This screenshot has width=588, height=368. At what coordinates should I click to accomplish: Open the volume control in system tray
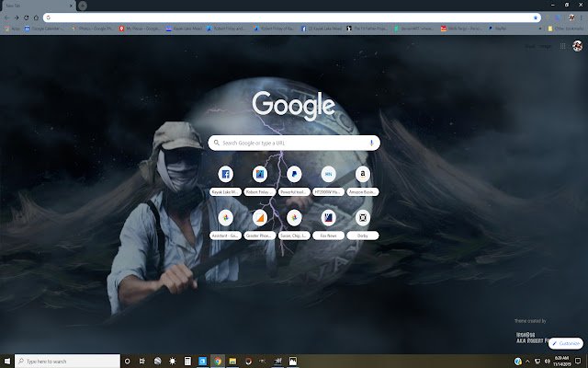(x=548, y=362)
